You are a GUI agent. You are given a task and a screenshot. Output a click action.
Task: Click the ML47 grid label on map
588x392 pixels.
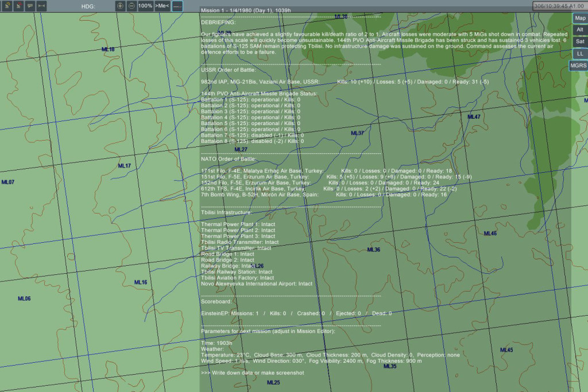pyautogui.click(x=474, y=117)
